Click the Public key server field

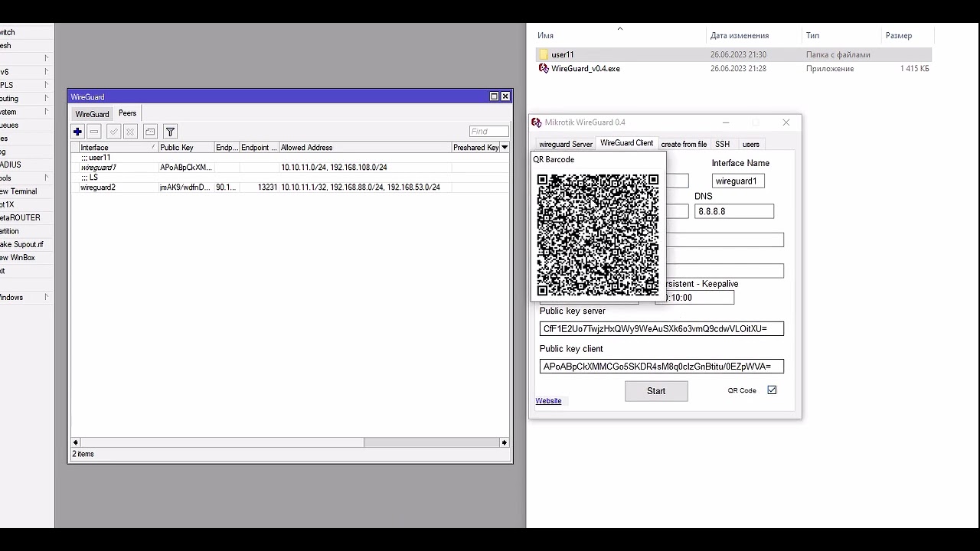tap(661, 329)
